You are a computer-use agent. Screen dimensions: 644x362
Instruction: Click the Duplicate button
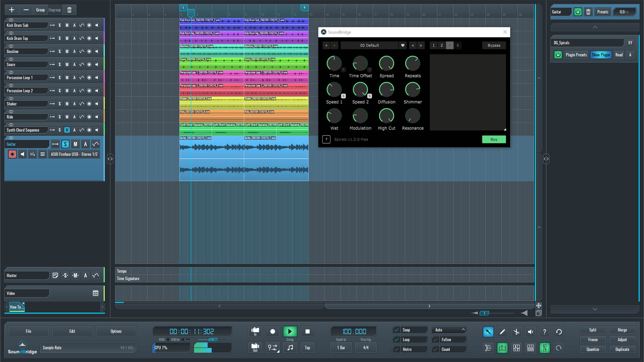[622, 350]
